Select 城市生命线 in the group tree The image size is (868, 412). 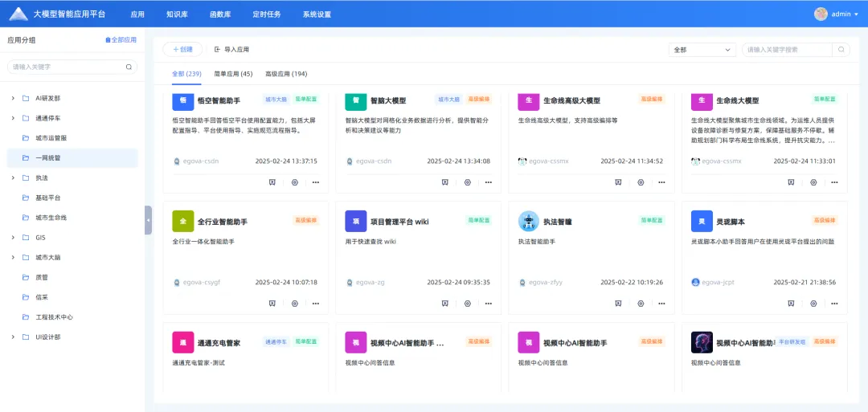(51, 218)
